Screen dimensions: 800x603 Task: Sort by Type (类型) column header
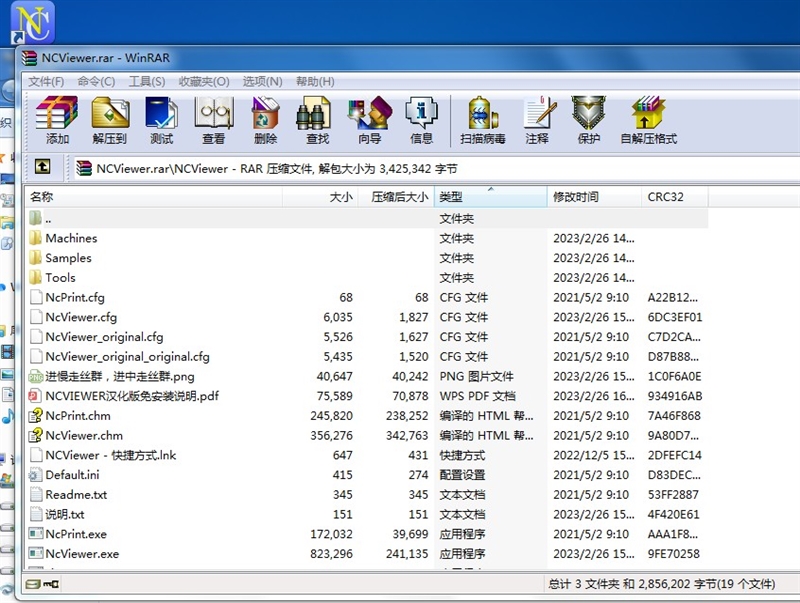(x=490, y=197)
